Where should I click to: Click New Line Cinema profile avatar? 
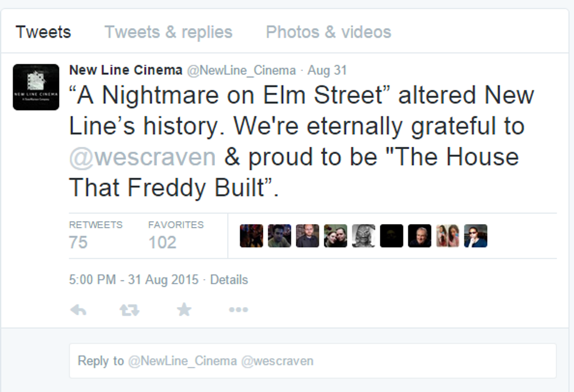tap(36, 87)
